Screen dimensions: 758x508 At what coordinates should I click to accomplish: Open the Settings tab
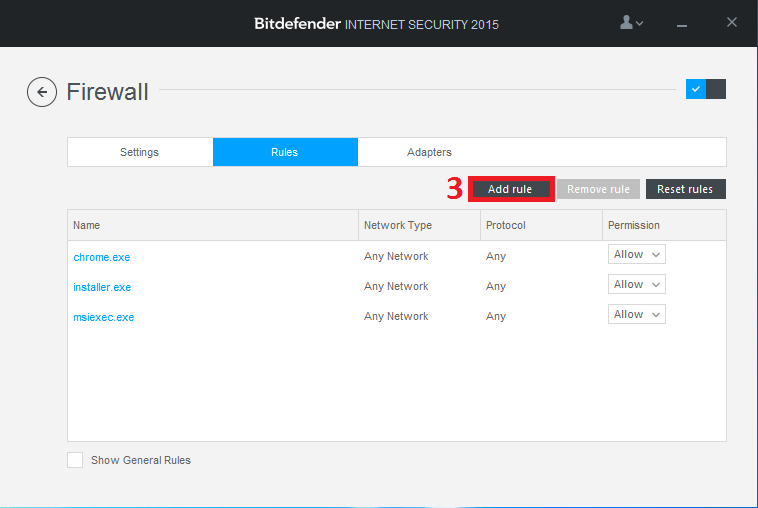pyautogui.click(x=140, y=152)
